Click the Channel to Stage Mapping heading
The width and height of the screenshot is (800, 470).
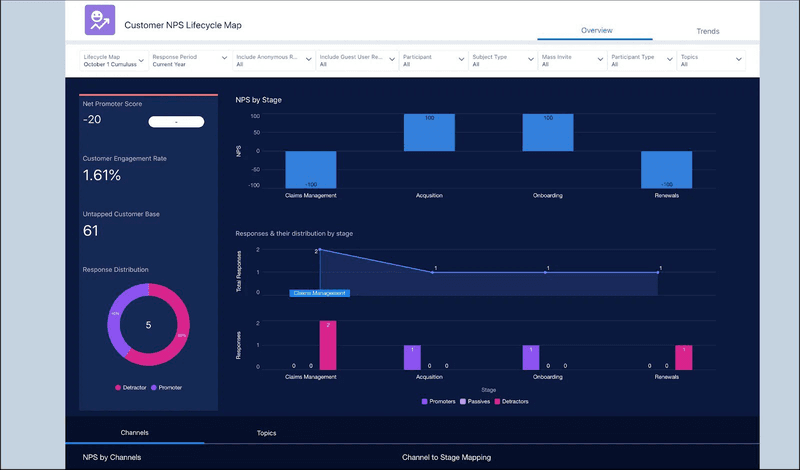(x=446, y=458)
